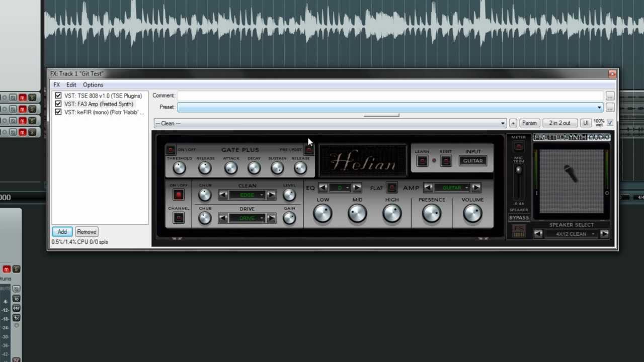This screenshot has width=644, height=362.
Task: Select the TSE 808 v1.0 plugin entry
Action: pyautogui.click(x=103, y=96)
